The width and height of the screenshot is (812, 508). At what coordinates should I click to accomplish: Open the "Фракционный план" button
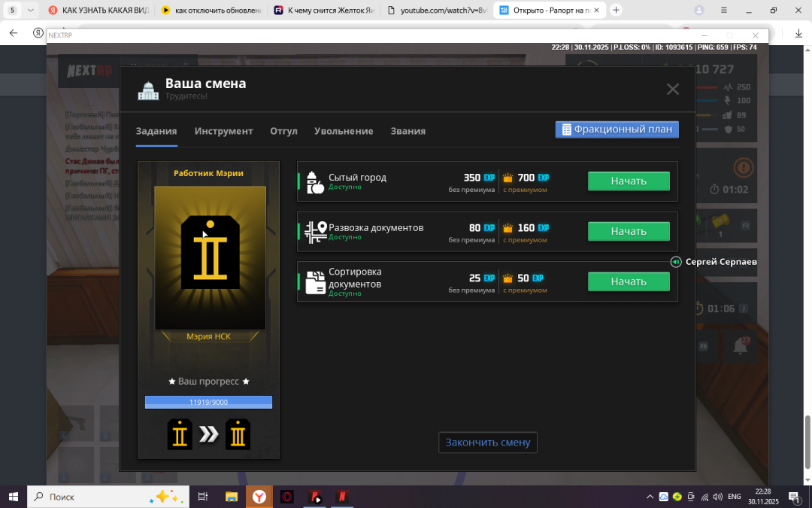pyautogui.click(x=617, y=129)
